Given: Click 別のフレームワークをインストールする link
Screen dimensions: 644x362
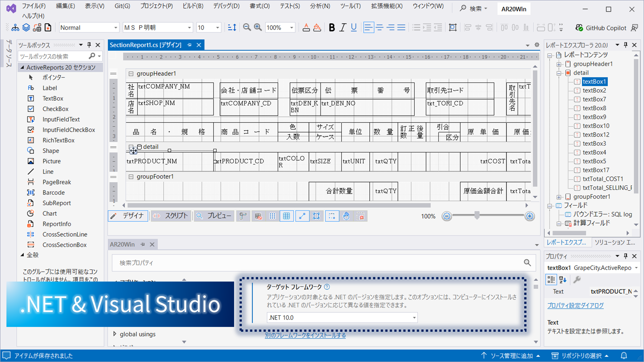Looking at the screenshot, I should 305,335.
